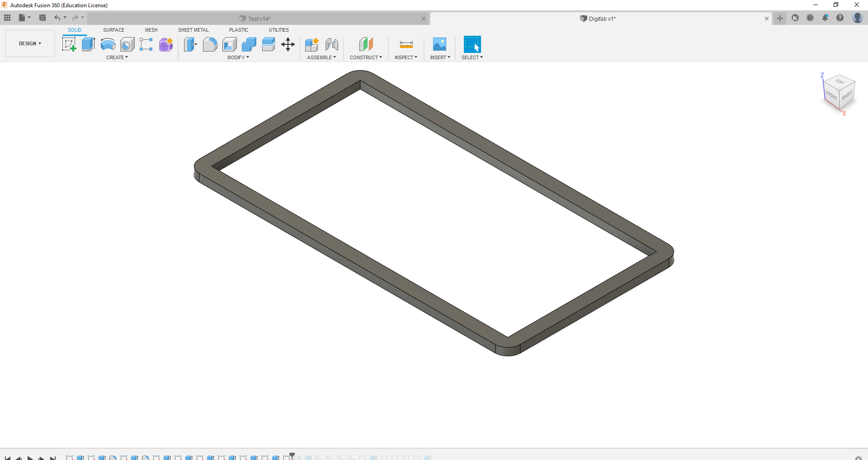Choose the Revolve tool
Image resolution: width=868 pixels, height=460 pixels.
click(108, 44)
